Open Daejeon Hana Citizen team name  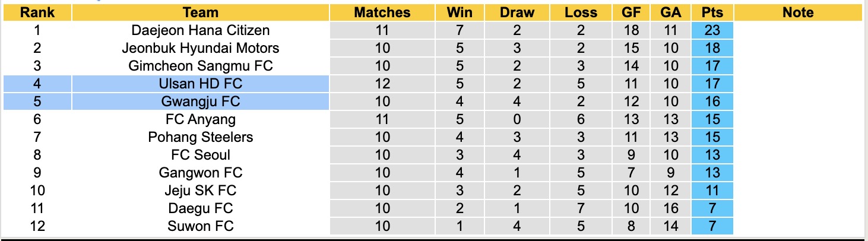(201, 30)
